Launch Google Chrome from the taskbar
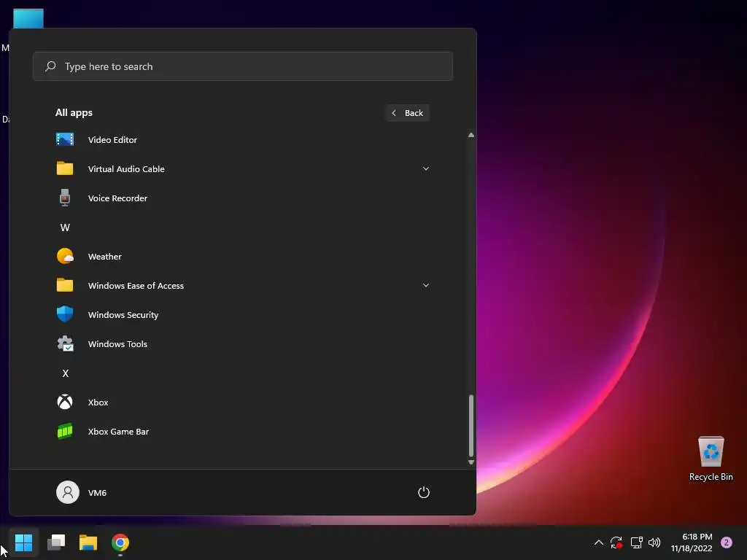 (x=120, y=542)
